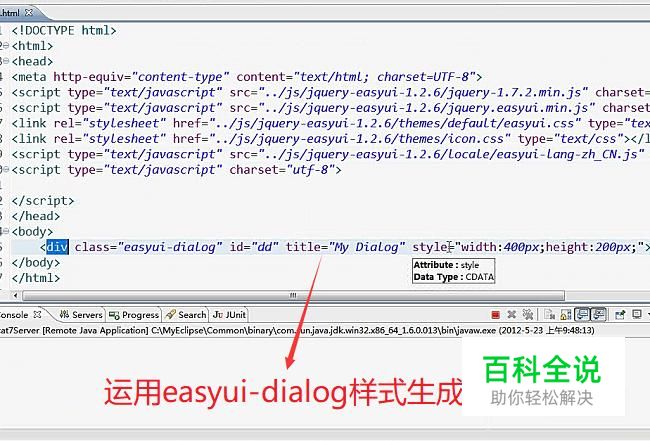Switch to the Servers tab
Image resolution: width=650 pixels, height=441 pixels.
point(81,315)
